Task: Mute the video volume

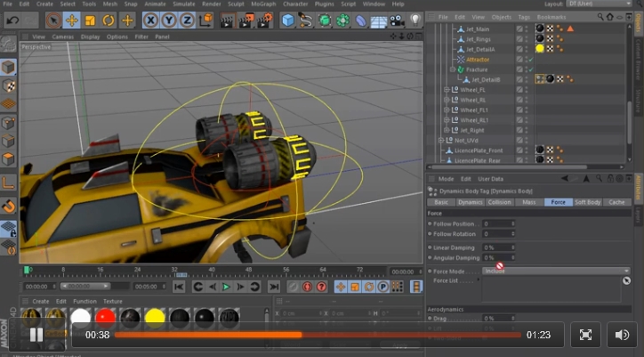Action: pos(622,335)
